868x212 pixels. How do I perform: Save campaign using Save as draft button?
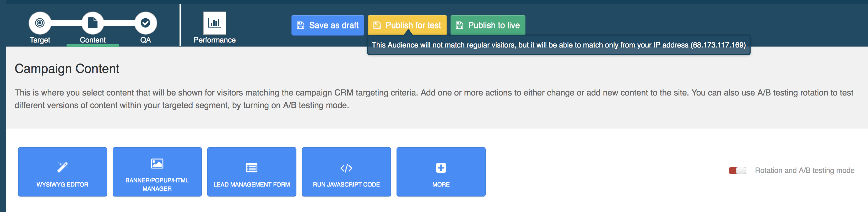tap(328, 25)
